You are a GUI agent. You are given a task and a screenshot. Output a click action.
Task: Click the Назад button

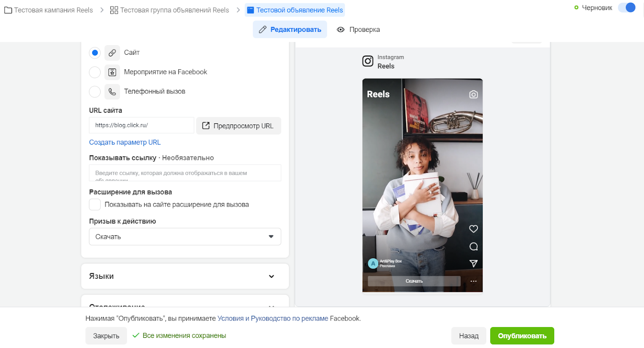pyautogui.click(x=469, y=336)
